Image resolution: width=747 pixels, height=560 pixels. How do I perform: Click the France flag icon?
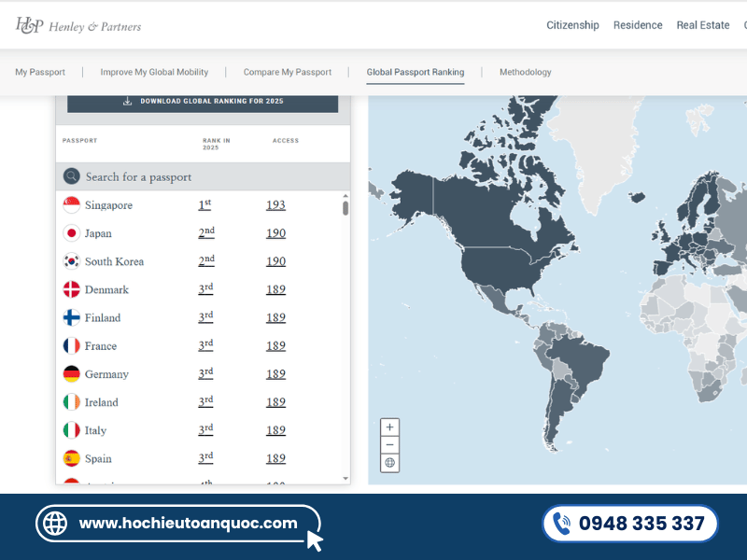72,345
